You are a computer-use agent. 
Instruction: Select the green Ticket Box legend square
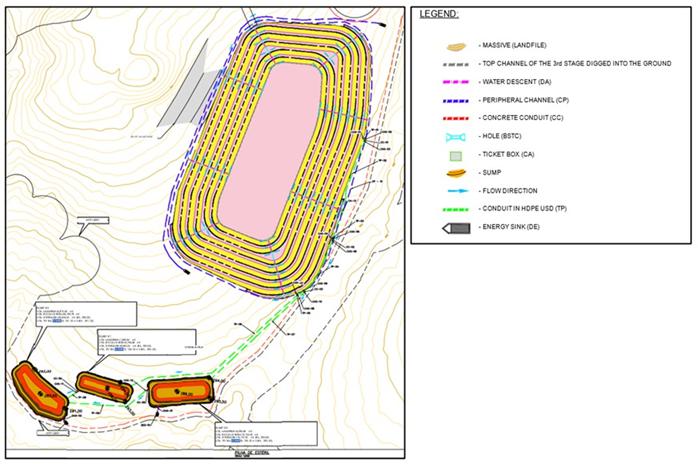click(x=457, y=155)
